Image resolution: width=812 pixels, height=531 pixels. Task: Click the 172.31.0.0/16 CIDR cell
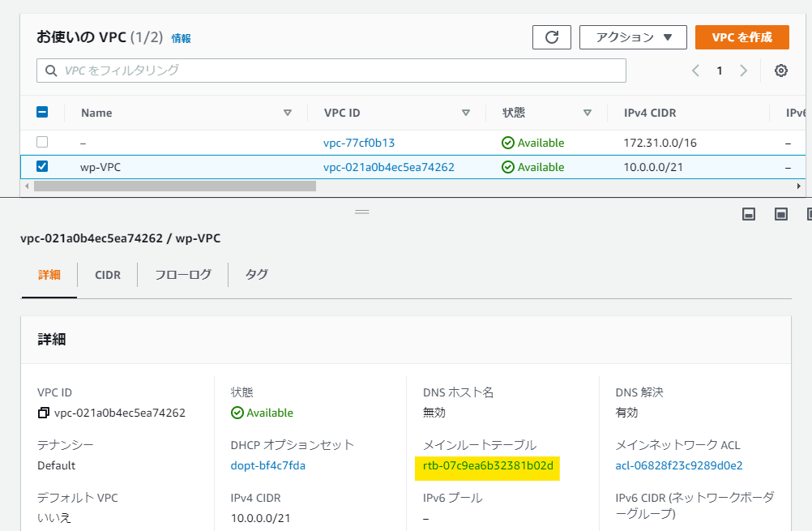click(660, 143)
